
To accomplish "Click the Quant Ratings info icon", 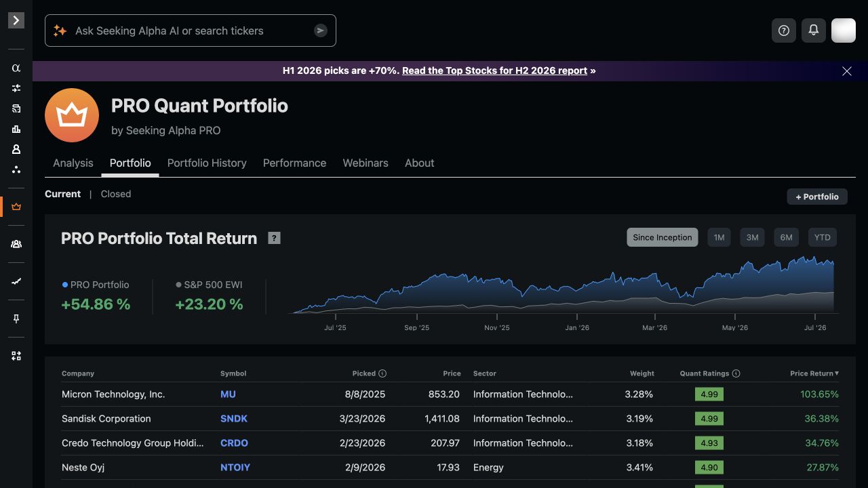I will [736, 373].
